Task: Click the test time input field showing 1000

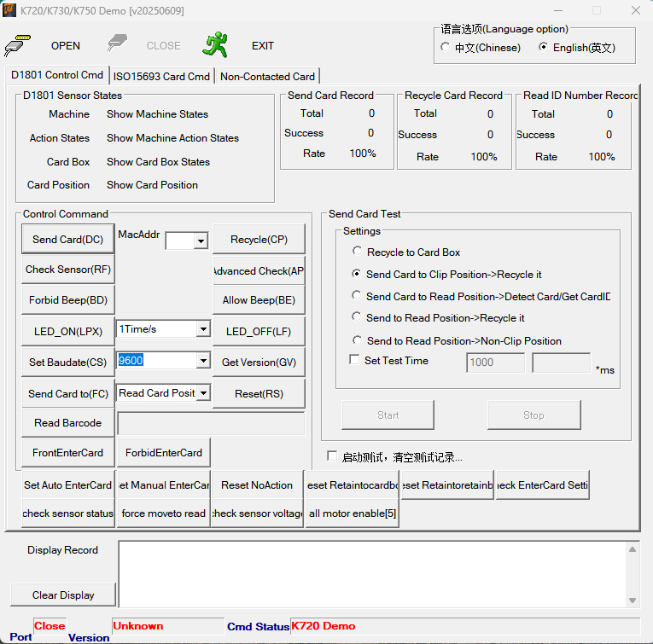Action: (495, 362)
